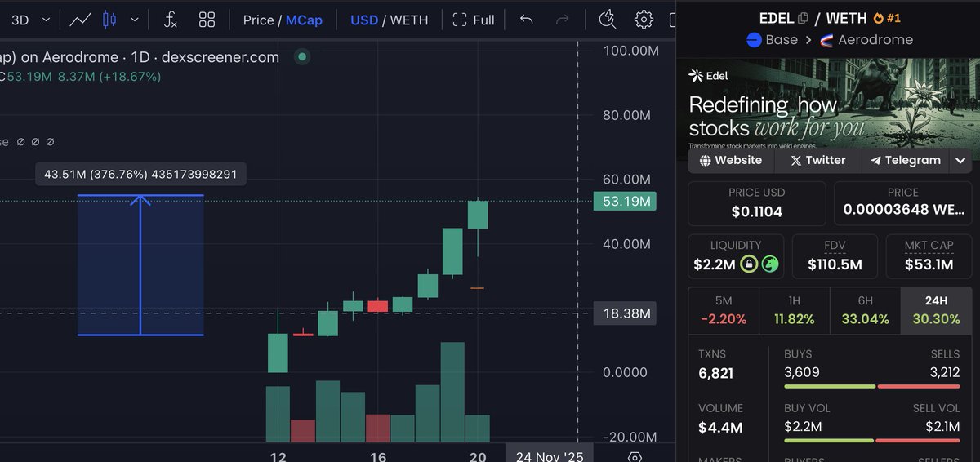The height and width of the screenshot is (462, 980).
Task: Undo the last chart action
Action: [527, 20]
